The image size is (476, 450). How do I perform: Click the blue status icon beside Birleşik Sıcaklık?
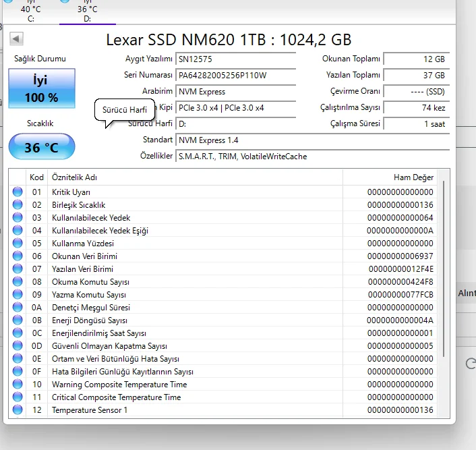pos(18,205)
